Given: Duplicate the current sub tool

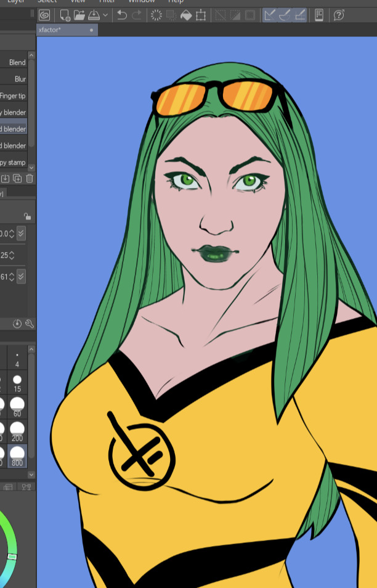Looking at the screenshot, I should pos(17,179).
